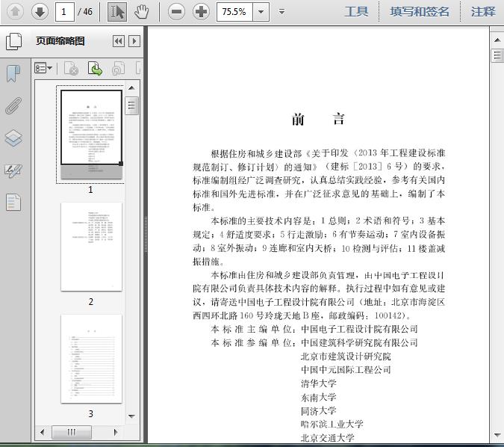The height and width of the screenshot is (447, 504).
Task: Activate the hand pan tool
Action: 142,11
